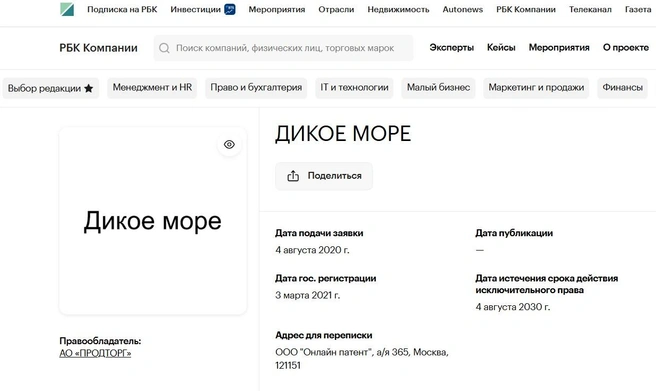Select IT и технологии category
The height and width of the screenshot is (391, 656).
click(x=354, y=88)
